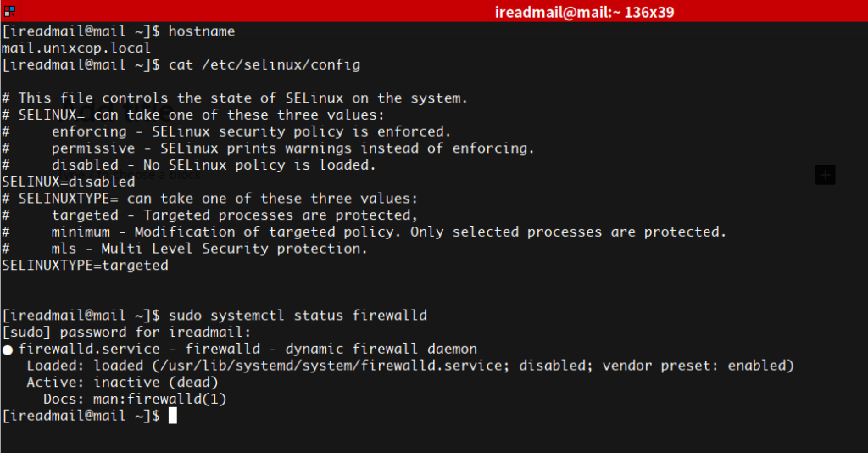Click the terminal app icon in title bar
The image size is (868, 453).
click(x=9, y=11)
